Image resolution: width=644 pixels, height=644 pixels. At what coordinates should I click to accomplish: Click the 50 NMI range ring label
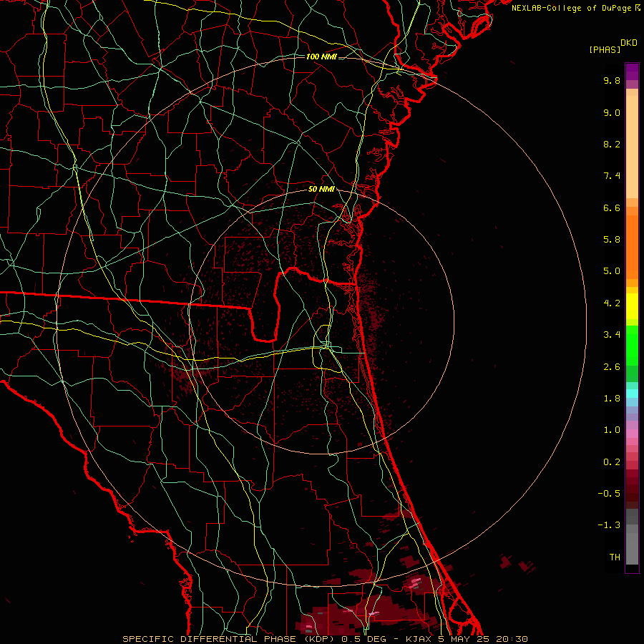(321, 190)
